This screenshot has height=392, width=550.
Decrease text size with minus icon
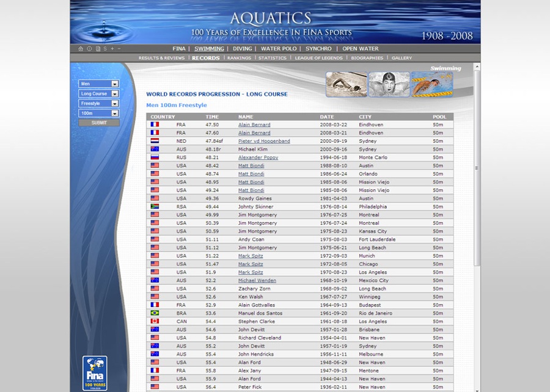point(119,49)
